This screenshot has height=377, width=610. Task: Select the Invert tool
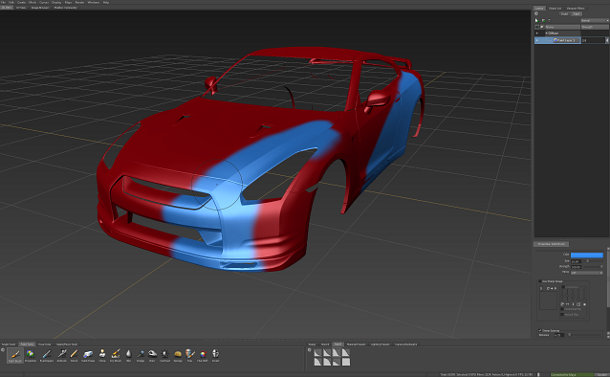[x=216, y=355]
